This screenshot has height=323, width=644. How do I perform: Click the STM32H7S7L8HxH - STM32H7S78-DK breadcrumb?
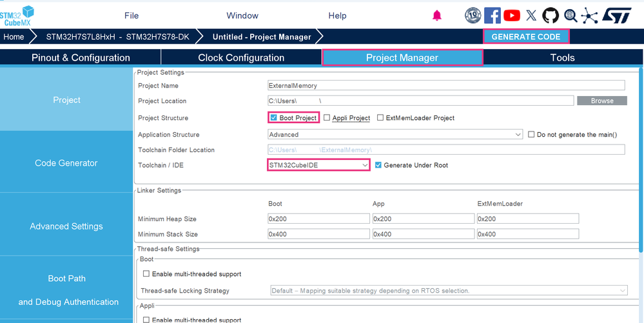[117, 37]
